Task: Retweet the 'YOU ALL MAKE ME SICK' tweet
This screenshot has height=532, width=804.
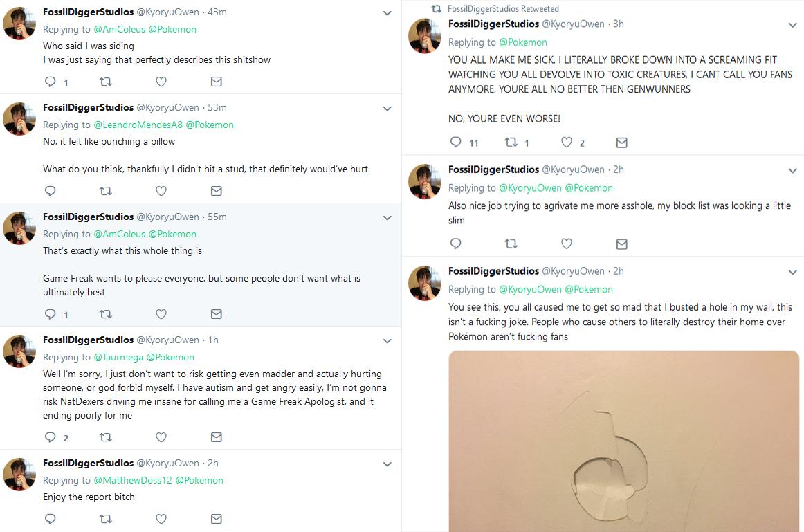Action: click(x=511, y=143)
